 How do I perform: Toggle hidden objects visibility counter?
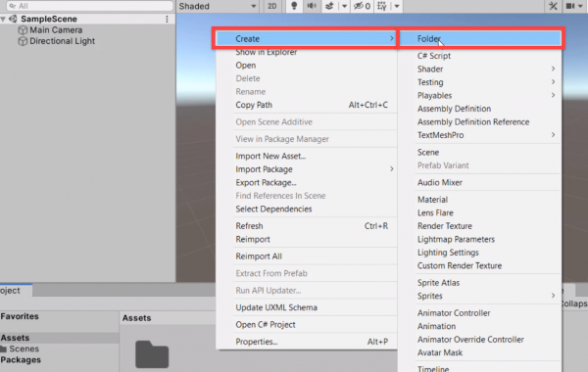click(362, 6)
